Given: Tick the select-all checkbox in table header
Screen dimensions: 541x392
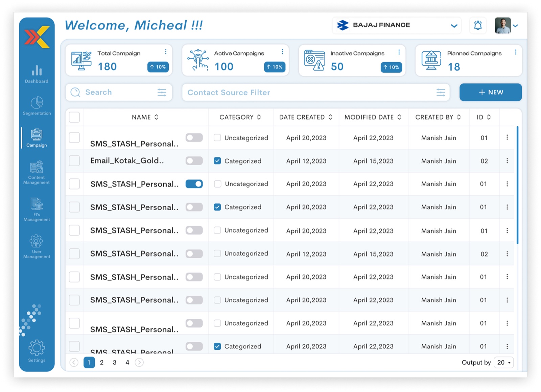Looking at the screenshot, I should (74, 117).
